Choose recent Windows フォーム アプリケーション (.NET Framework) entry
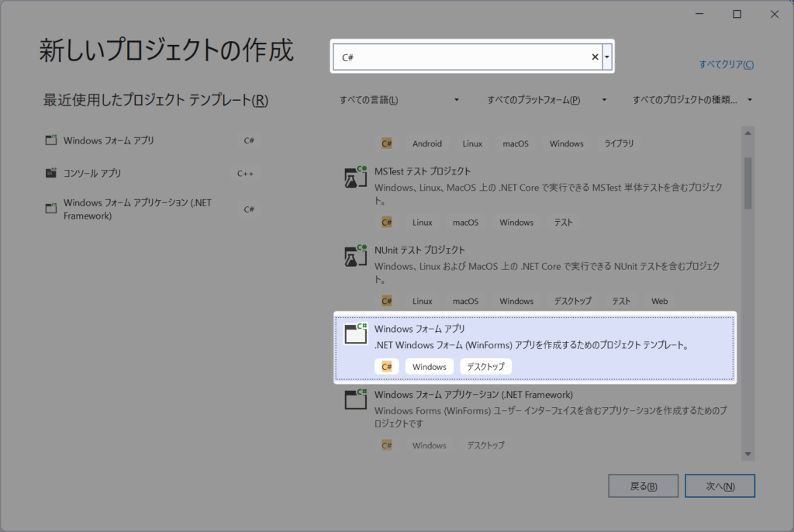 [x=152, y=209]
